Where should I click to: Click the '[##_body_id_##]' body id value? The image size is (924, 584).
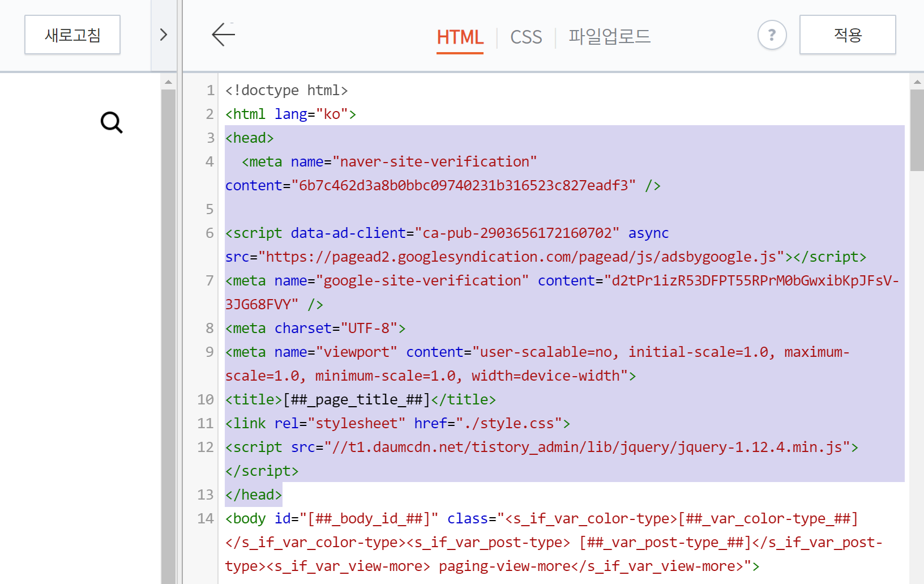tap(369, 519)
